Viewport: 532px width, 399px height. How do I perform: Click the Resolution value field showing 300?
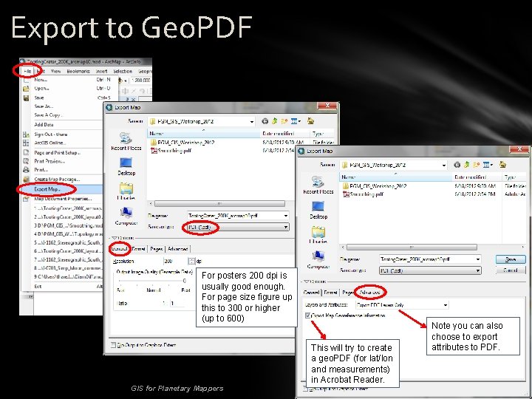[x=175, y=262]
